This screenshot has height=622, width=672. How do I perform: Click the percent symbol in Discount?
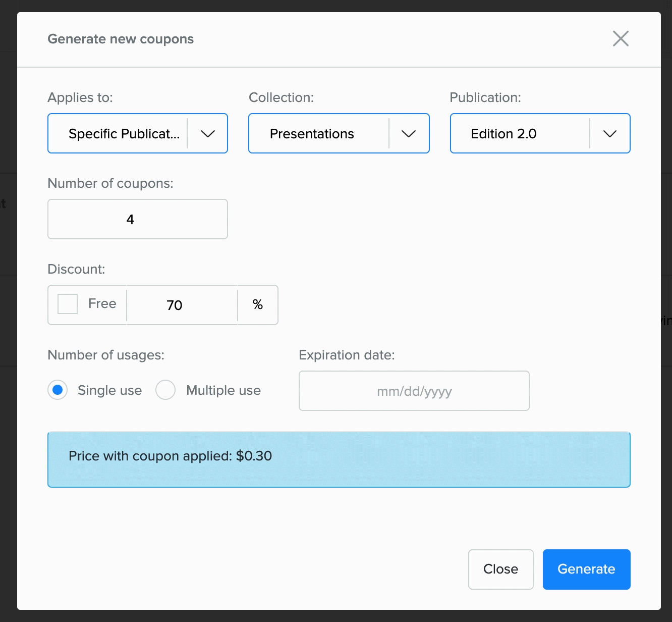point(258,305)
